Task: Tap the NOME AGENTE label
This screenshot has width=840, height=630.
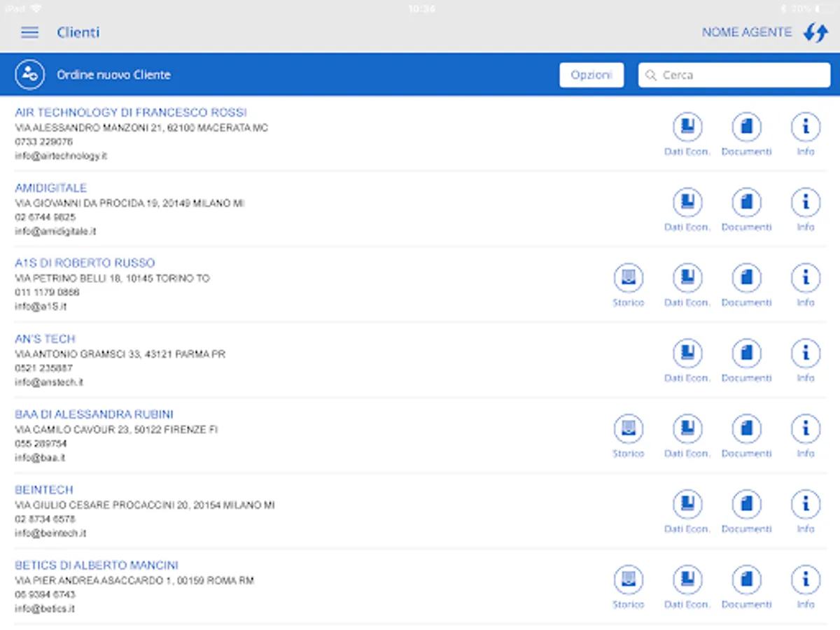Action: coord(747,32)
